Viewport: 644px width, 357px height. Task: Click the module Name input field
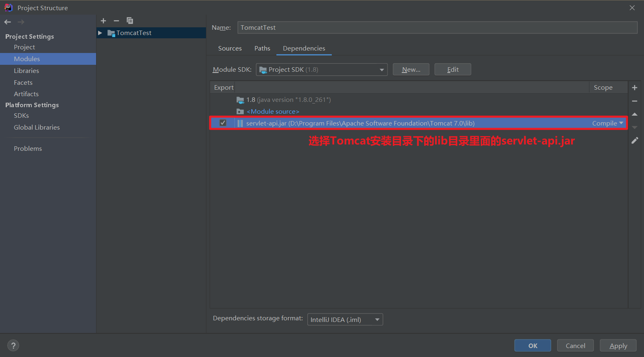438,28
